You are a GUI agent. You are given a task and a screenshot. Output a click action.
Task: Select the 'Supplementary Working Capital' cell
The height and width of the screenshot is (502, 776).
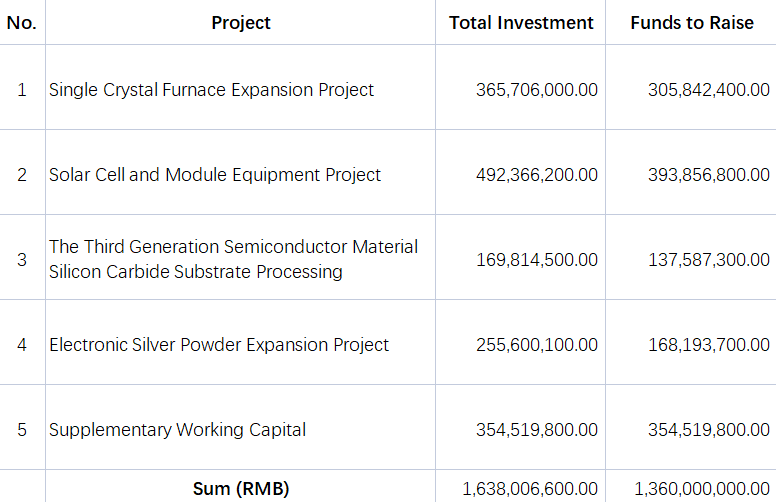coord(241,427)
